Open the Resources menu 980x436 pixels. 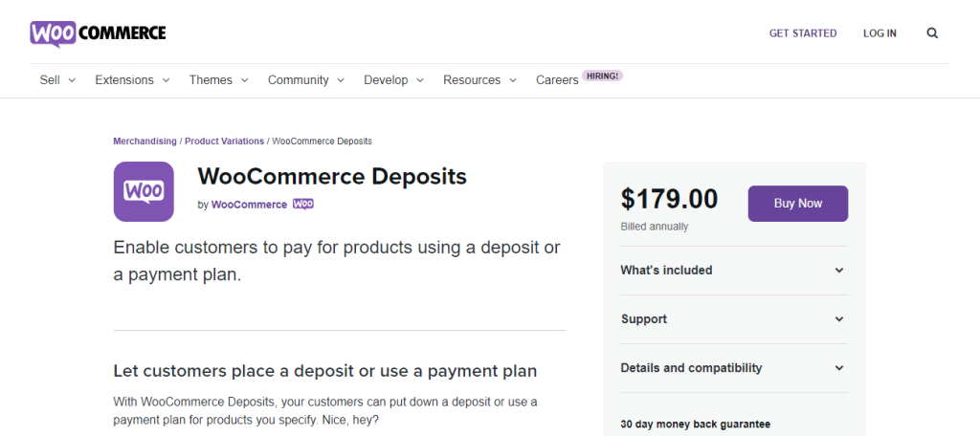tap(479, 80)
